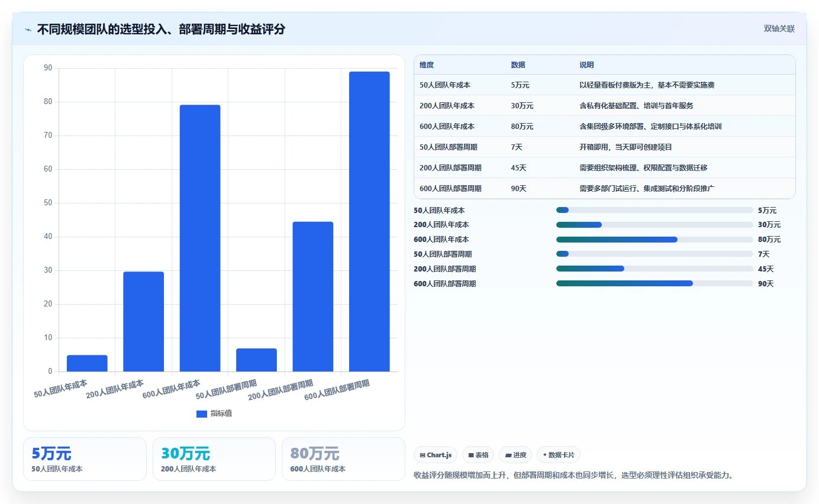819x504 pixels.
Task: Click the 7天 table value
Action: click(x=517, y=147)
